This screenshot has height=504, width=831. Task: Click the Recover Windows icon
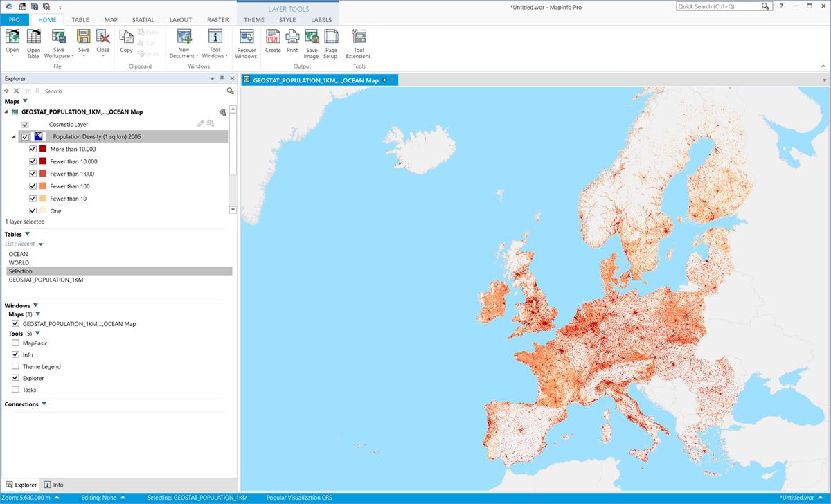coord(246,43)
